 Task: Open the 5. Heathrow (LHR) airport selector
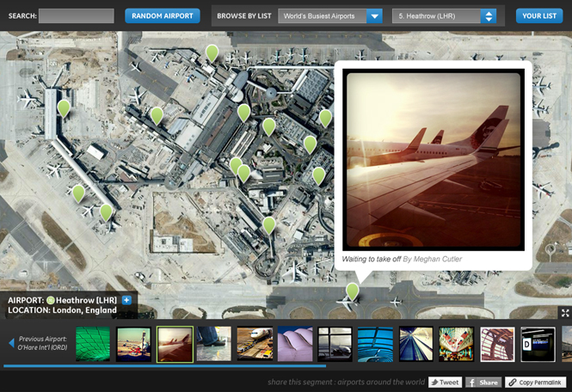coord(444,15)
